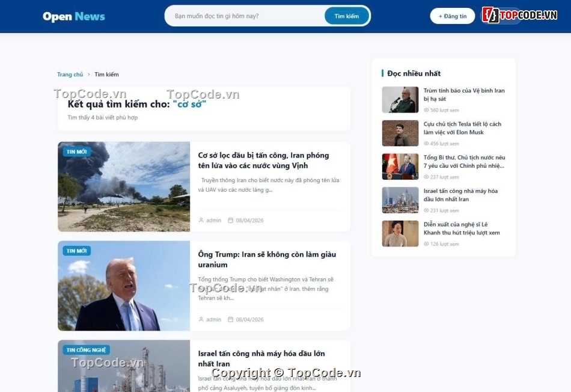Viewport: 571px width, 392px height.
Task: Open sidebar story 'Tổng Bí thư, Chủ tịch nước nêu 7 yêu cầu'
Action: (464, 162)
